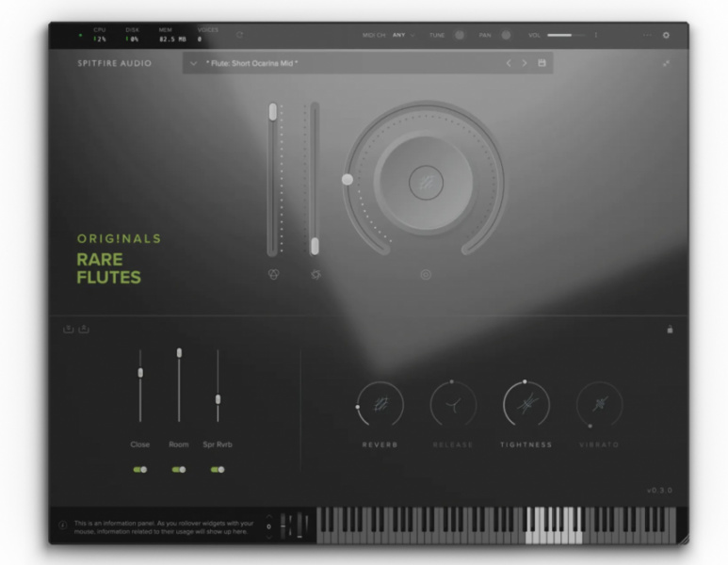Click the refresh icon next to VOICES
Viewport: 728px width, 565px height.
point(239,35)
